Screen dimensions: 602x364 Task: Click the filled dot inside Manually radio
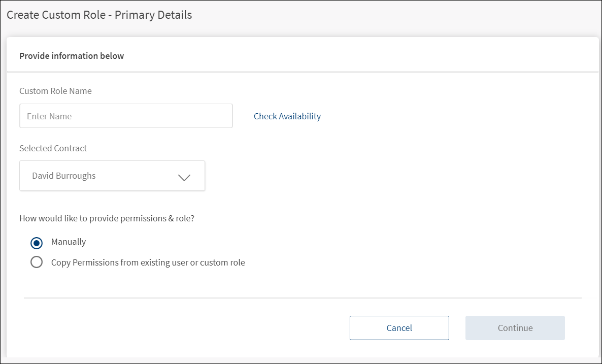pyautogui.click(x=37, y=243)
